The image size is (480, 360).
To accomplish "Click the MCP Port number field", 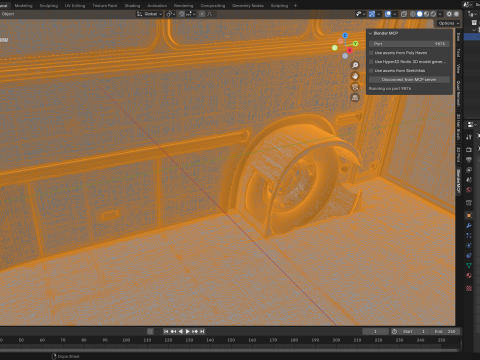I will pos(409,44).
